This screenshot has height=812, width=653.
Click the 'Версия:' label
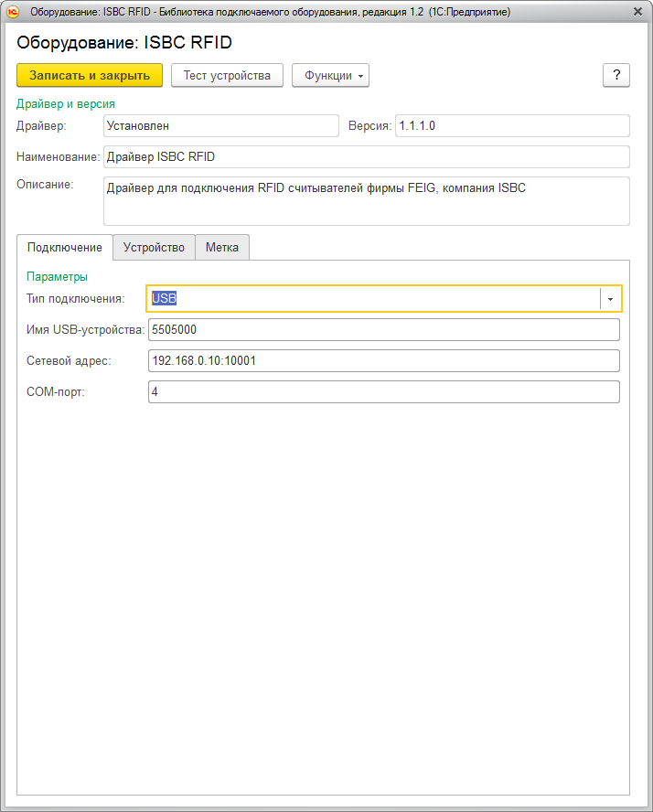tap(369, 126)
